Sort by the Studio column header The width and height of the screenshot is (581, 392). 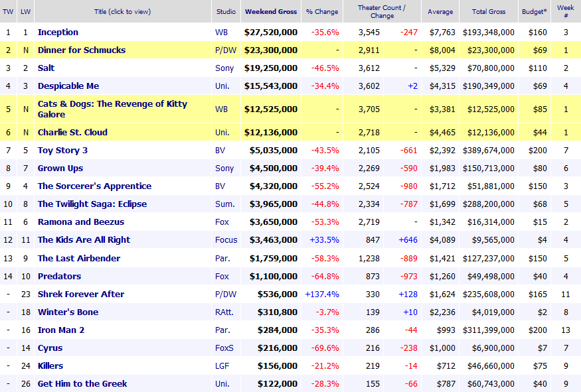tap(226, 11)
